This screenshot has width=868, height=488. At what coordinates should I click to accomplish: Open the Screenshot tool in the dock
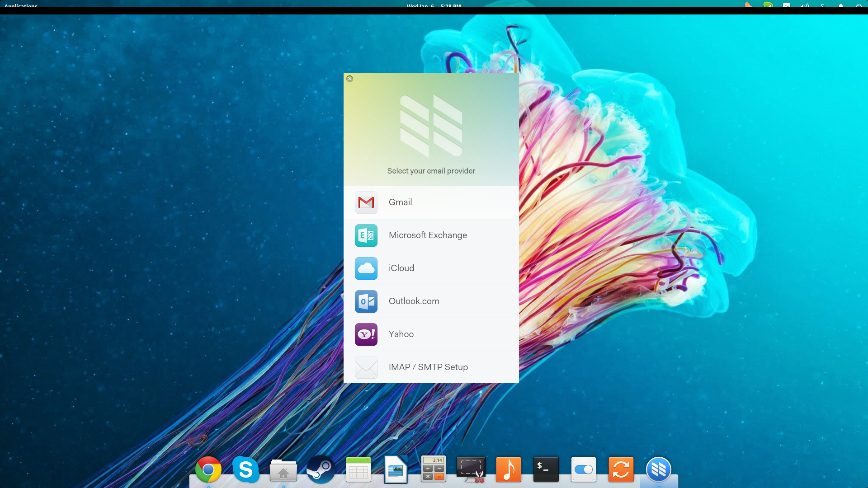point(471,469)
